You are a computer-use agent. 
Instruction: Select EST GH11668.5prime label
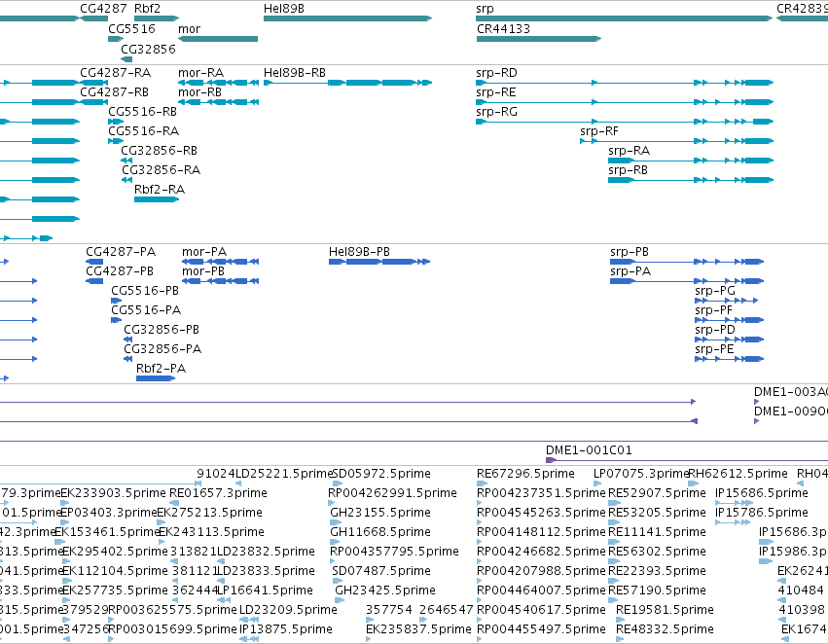tap(380, 532)
